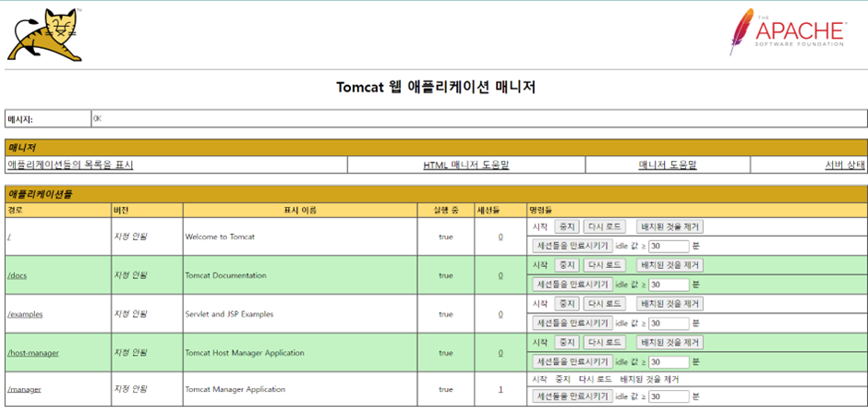The height and width of the screenshot is (414, 868).
Task: Click the 매니저 section title
Action: click(x=20, y=148)
